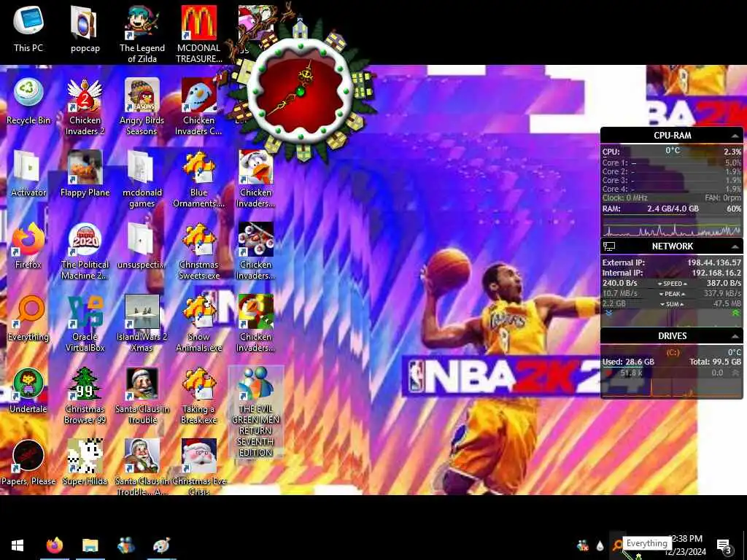Viewport: 747px width, 560px height.
Task: Select the Firefox desktop shortcut
Action: click(x=28, y=245)
